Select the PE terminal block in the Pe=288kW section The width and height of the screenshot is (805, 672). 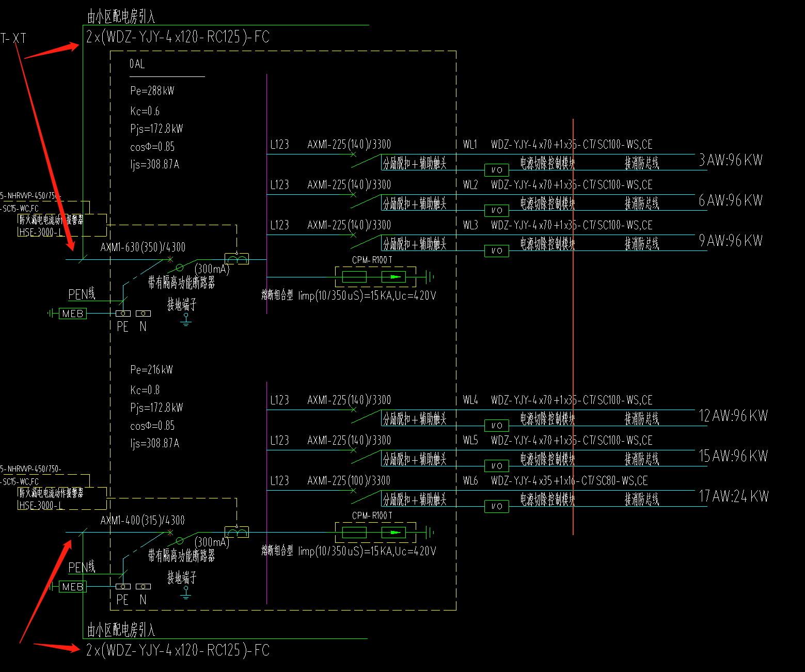(x=123, y=314)
